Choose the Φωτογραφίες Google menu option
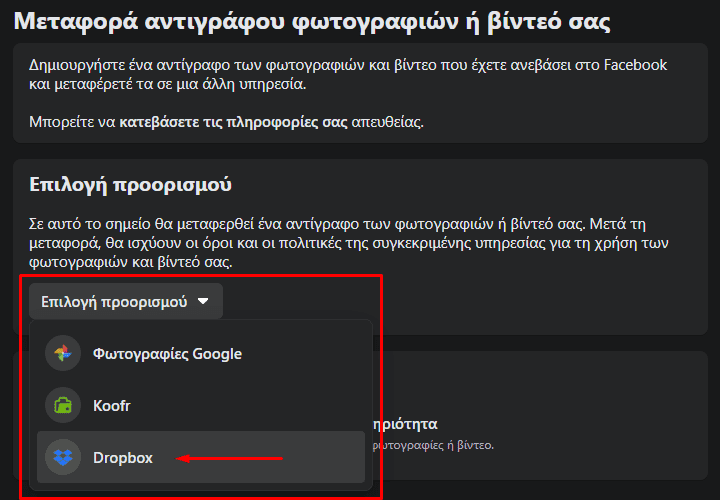This screenshot has width=720, height=500. pyautogui.click(x=201, y=353)
